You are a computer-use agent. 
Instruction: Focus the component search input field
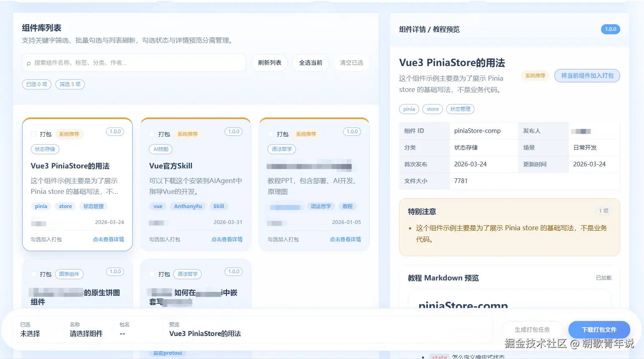pos(134,63)
